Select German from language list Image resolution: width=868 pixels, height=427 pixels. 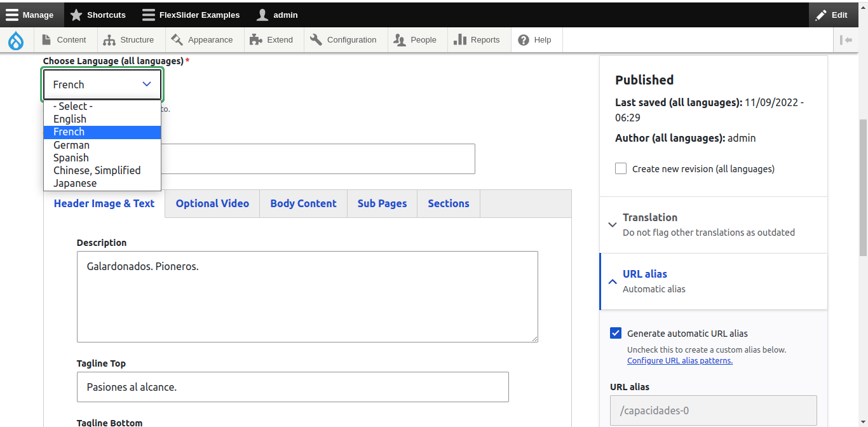[x=71, y=145]
